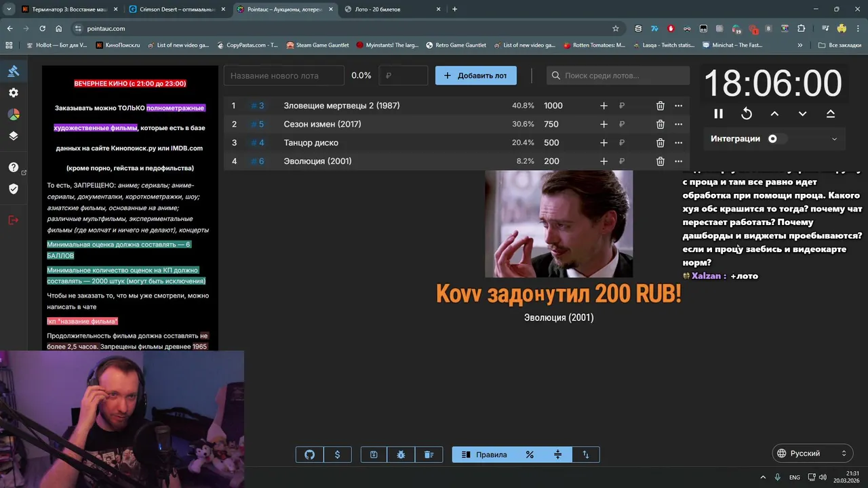Go to browser home page
This screenshot has height=488, width=868.
click(59, 28)
